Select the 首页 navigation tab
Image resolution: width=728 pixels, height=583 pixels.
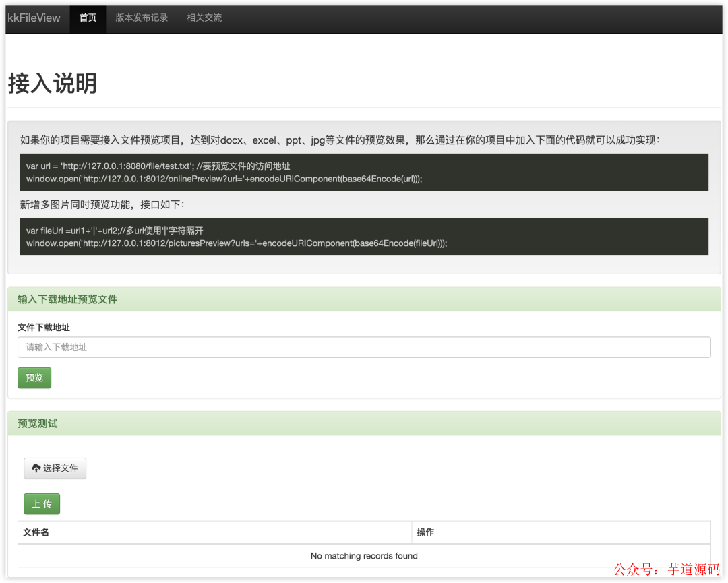coord(88,18)
